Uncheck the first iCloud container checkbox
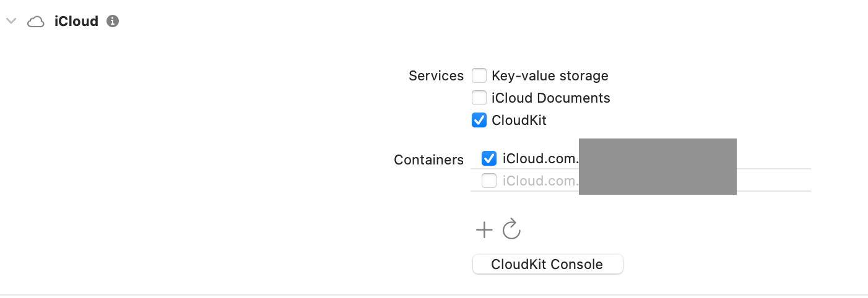 [489, 158]
